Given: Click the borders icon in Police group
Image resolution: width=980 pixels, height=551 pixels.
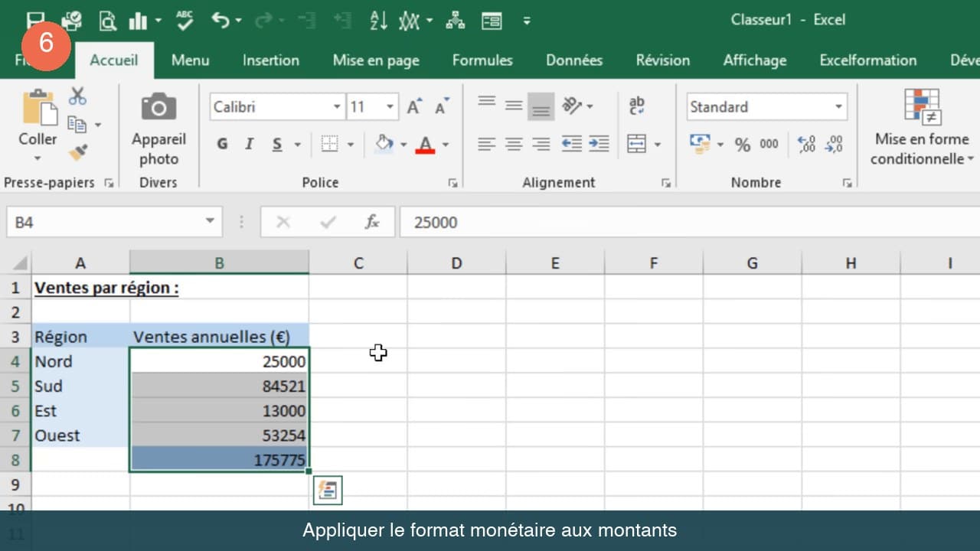Looking at the screenshot, I should pyautogui.click(x=330, y=144).
